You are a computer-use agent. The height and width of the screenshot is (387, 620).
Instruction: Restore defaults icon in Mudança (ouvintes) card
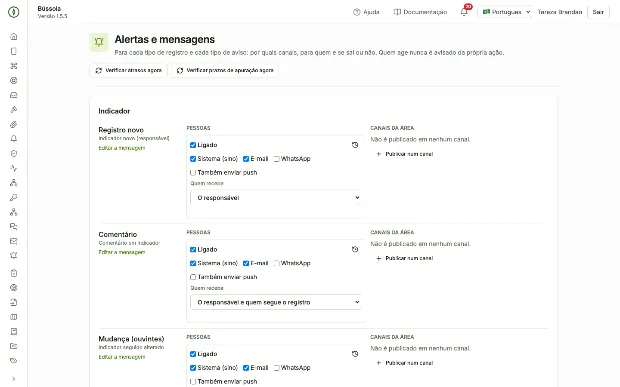point(355,354)
